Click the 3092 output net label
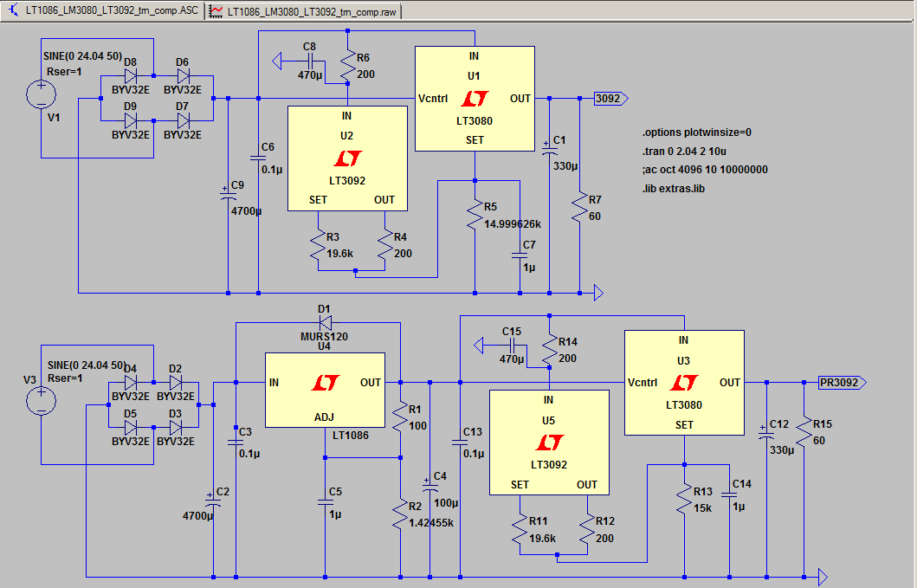This screenshot has width=917, height=588. (x=611, y=99)
